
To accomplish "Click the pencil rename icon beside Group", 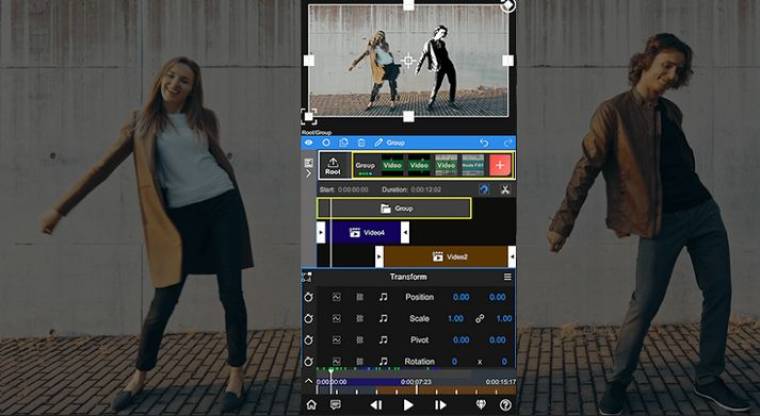I will pyautogui.click(x=379, y=143).
